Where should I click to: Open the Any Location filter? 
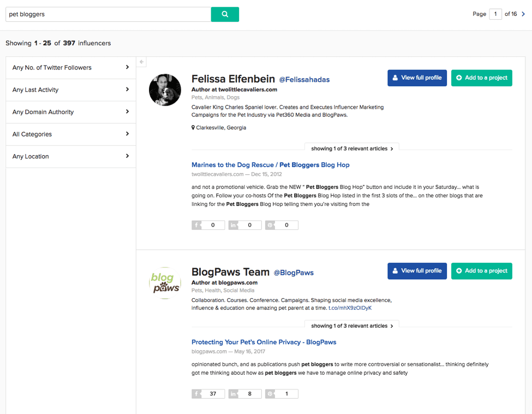[x=71, y=156]
